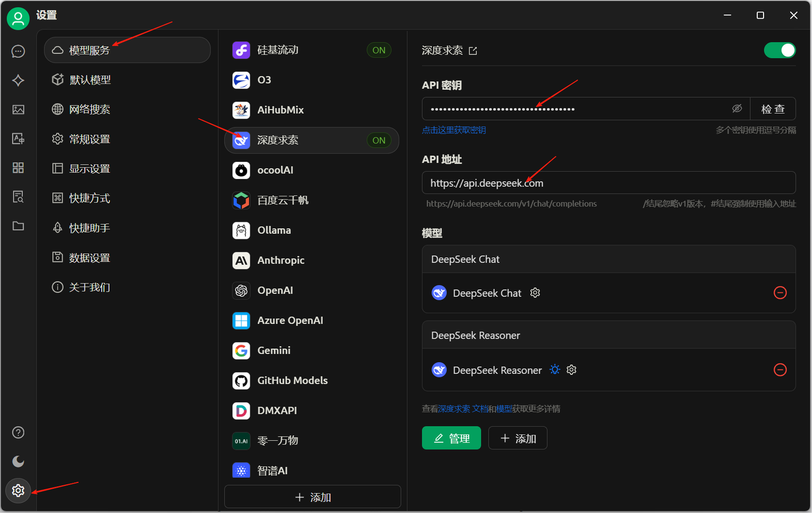Screen dimensions: 812x513
Task: Focus the API 地址 input field
Action: pos(608,183)
